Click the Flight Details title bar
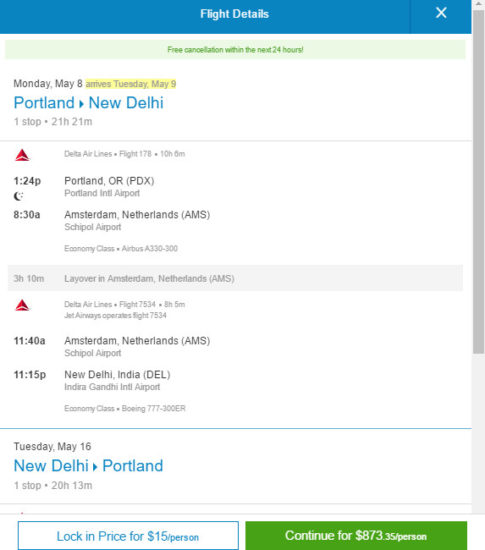The image size is (485, 550). tap(234, 14)
